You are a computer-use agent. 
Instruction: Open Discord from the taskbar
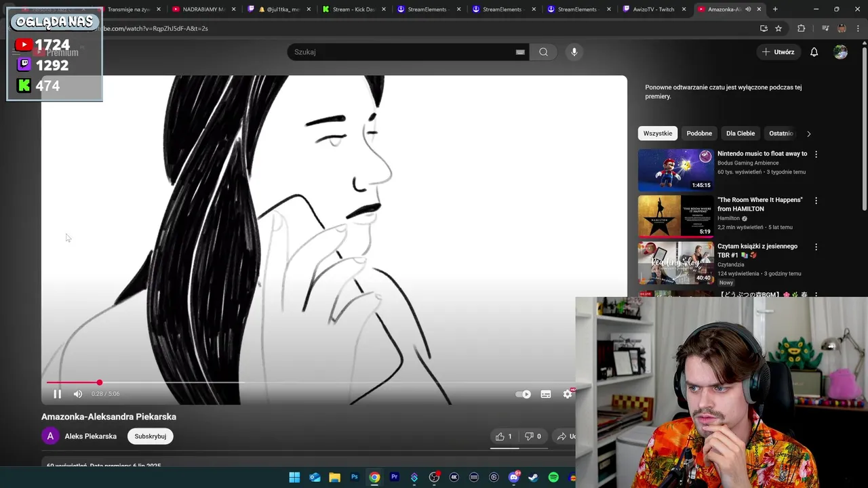[513, 478]
